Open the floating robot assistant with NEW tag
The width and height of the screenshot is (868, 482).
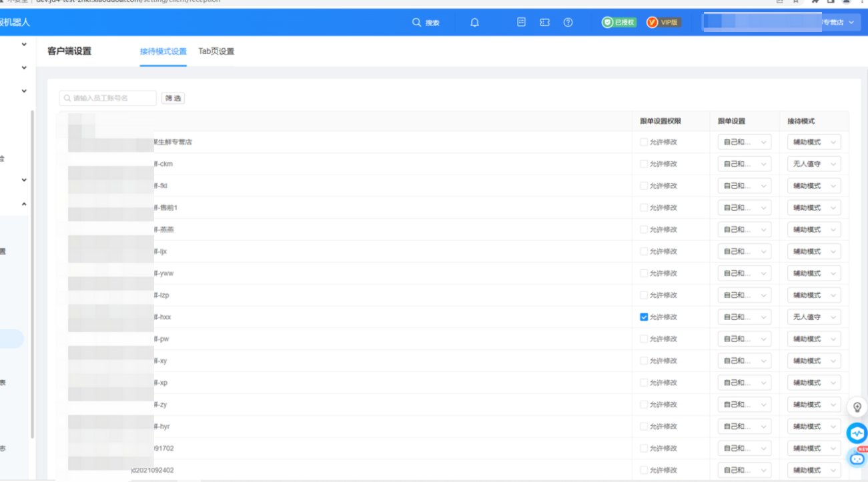(857, 458)
